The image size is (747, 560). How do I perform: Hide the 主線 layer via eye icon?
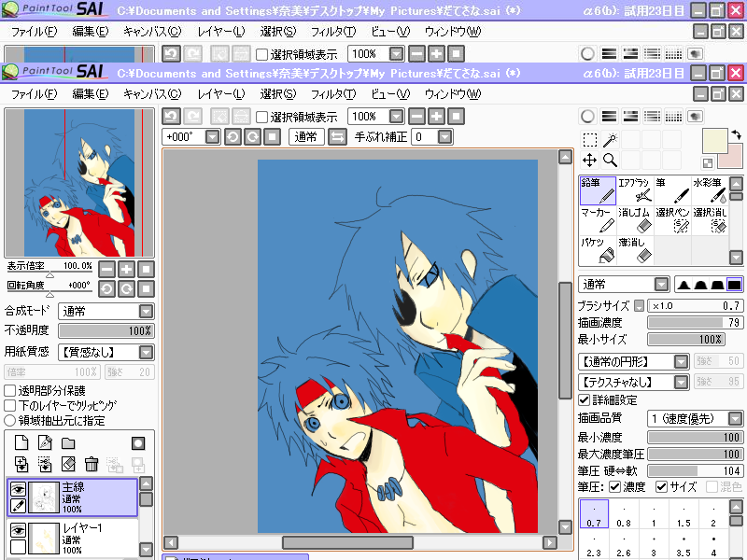point(18,489)
